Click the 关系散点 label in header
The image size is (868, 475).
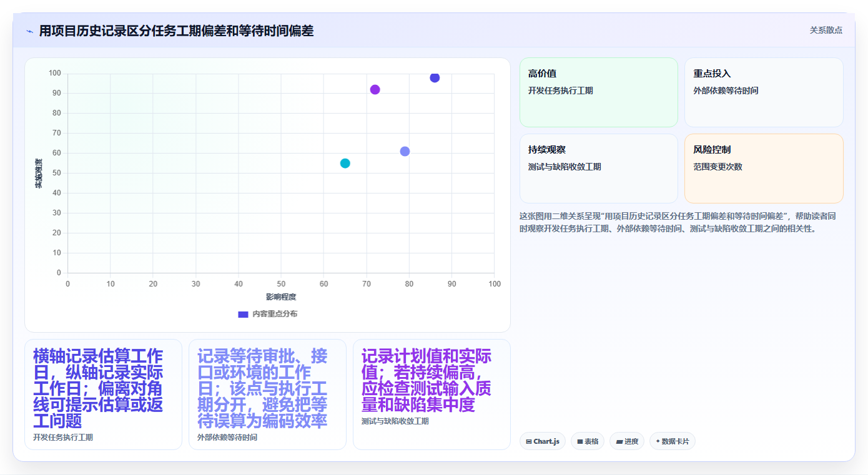click(x=826, y=30)
